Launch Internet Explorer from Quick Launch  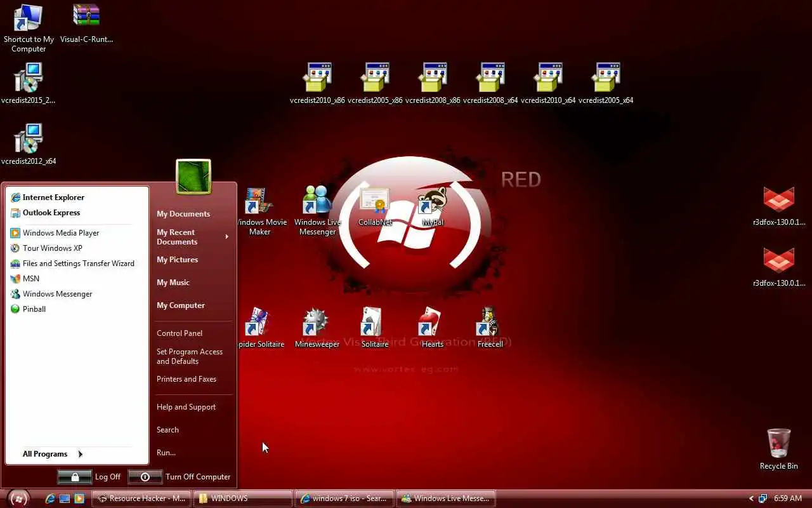coord(50,498)
